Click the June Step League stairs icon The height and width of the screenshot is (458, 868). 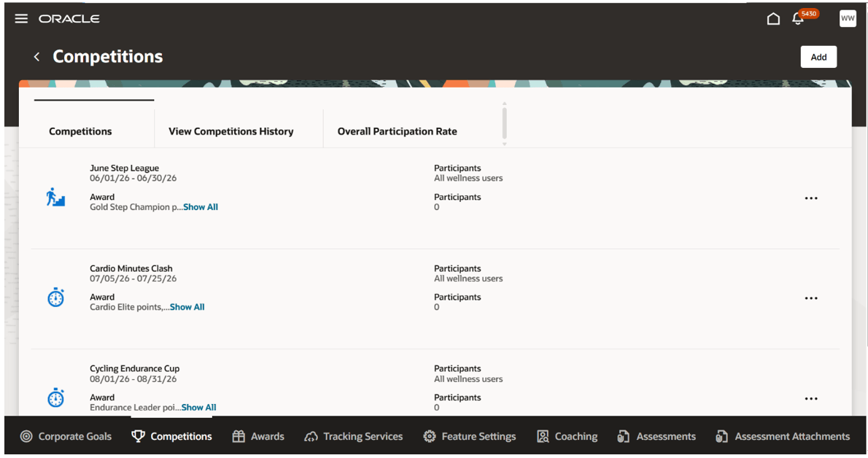tap(55, 197)
